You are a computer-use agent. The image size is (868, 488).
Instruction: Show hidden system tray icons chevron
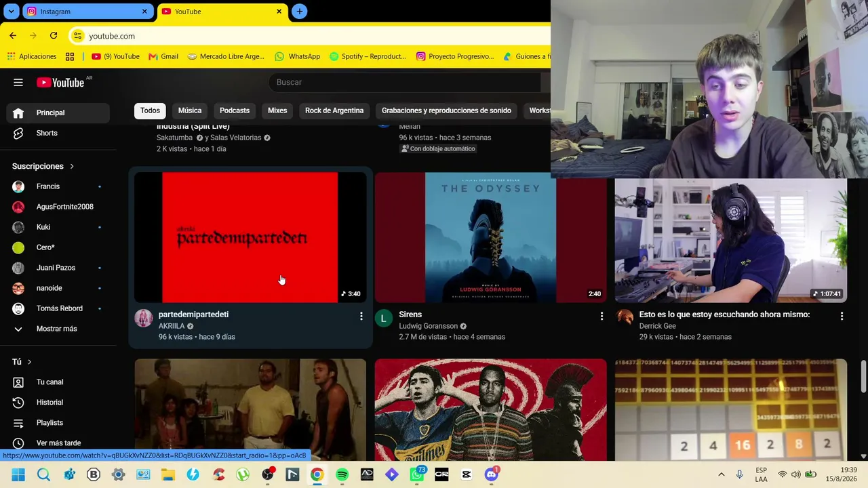point(721,474)
